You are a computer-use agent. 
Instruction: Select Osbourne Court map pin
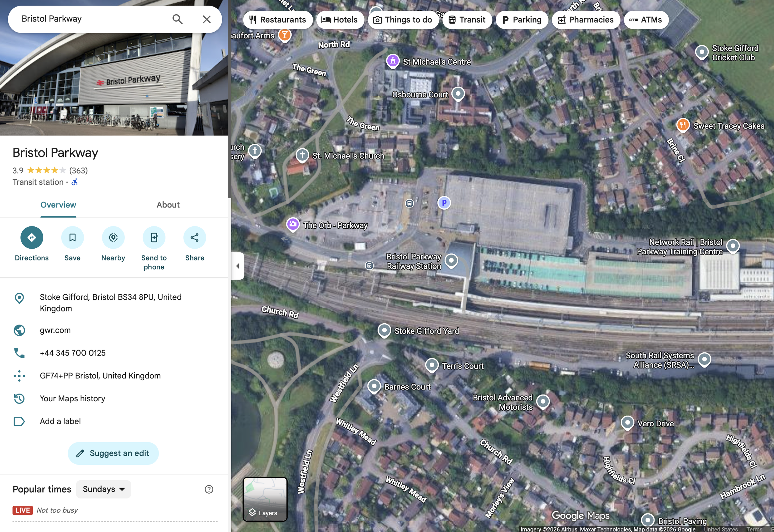(458, 94)
